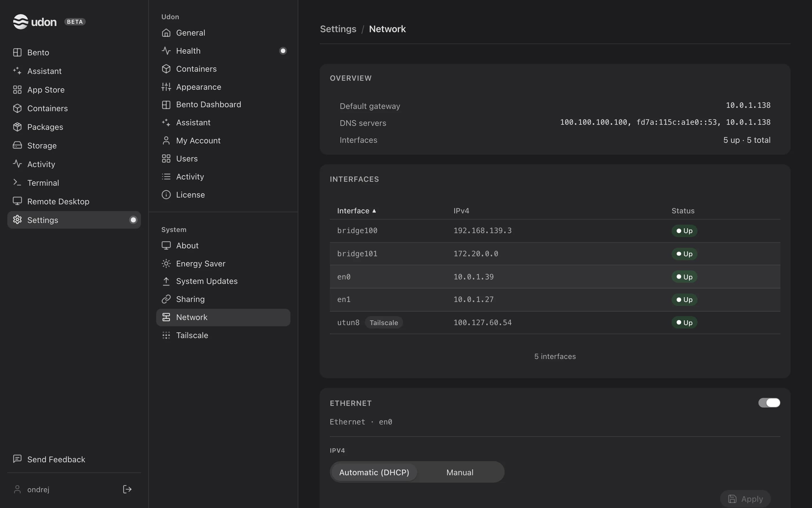Click the Sharing link icon
Screen dimensions: 812x508
pos(166,299)
